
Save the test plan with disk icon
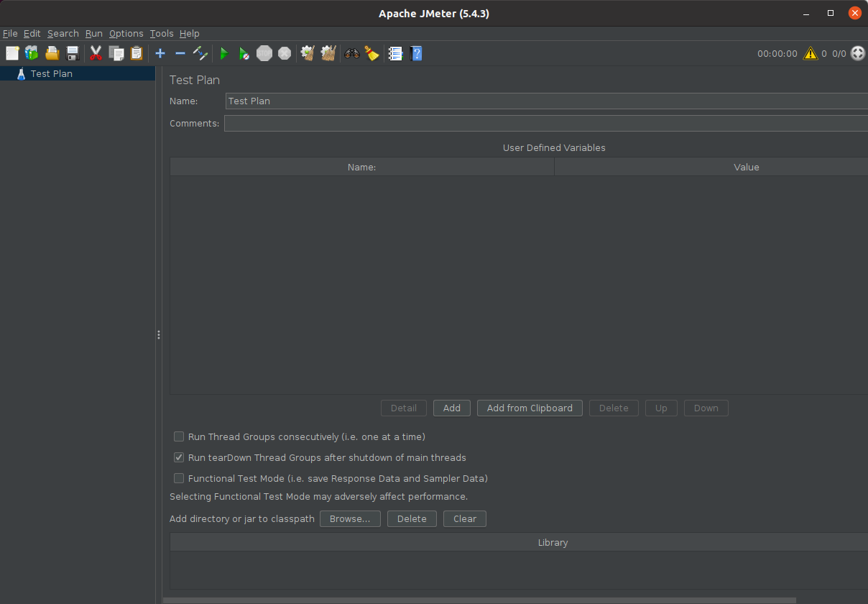(x=72, y=53)
